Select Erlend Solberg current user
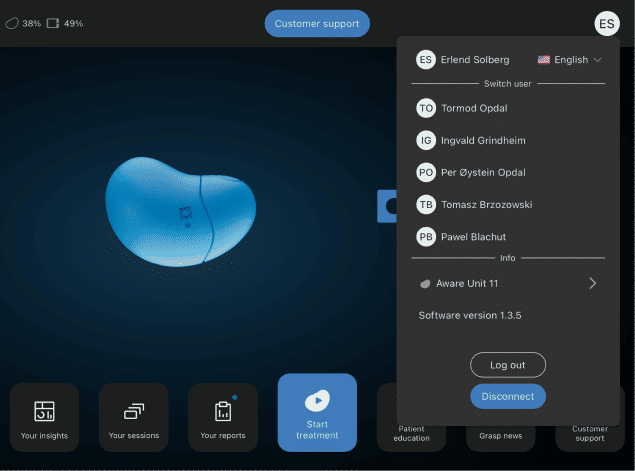Screen dimensions: 635x471 pyautogui.click(x=463, y=60)
